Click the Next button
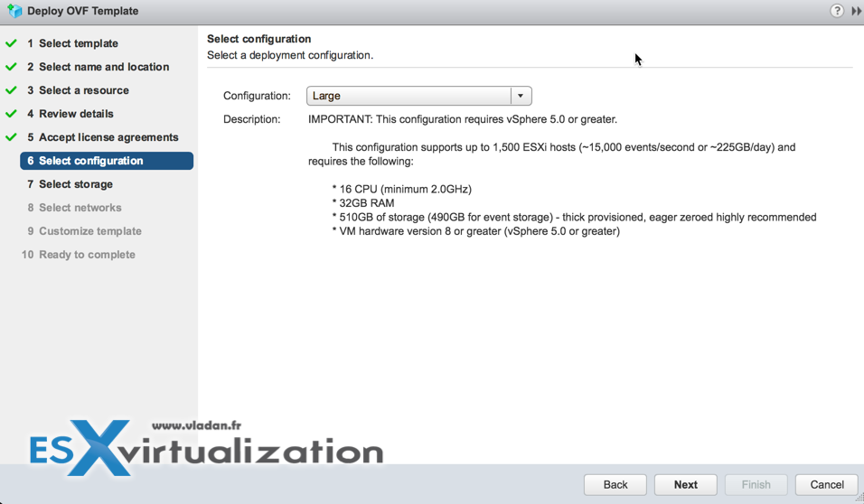 [685, 485]
